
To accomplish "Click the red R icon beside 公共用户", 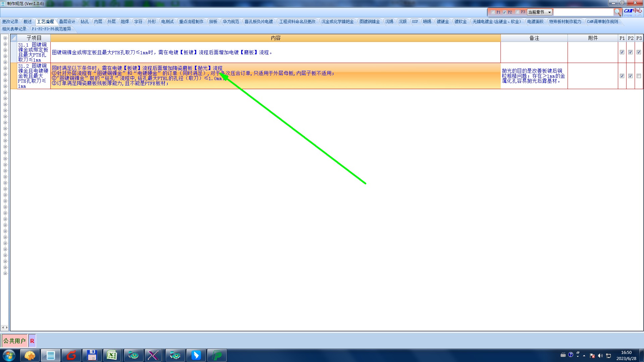I will tap(32, 341).
